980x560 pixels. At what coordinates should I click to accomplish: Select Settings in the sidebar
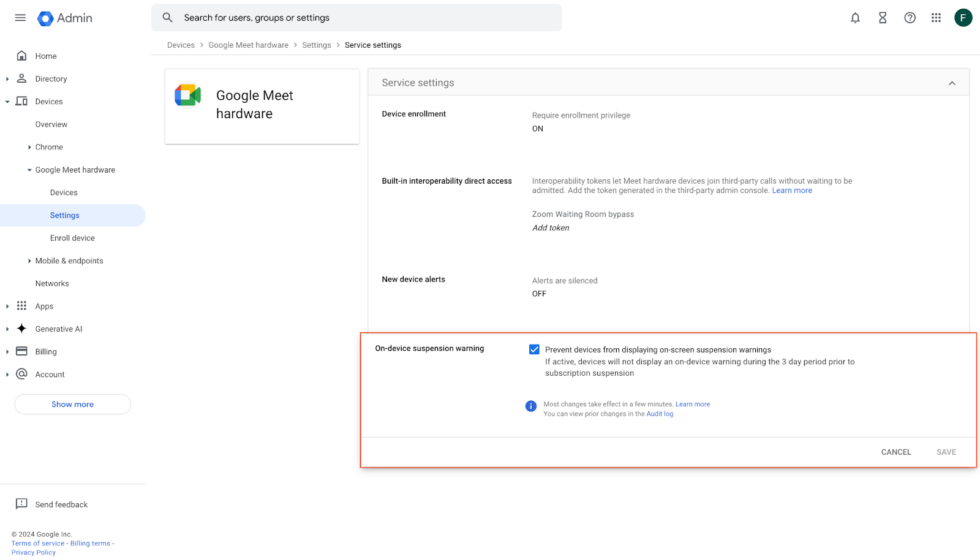point(73,215)
